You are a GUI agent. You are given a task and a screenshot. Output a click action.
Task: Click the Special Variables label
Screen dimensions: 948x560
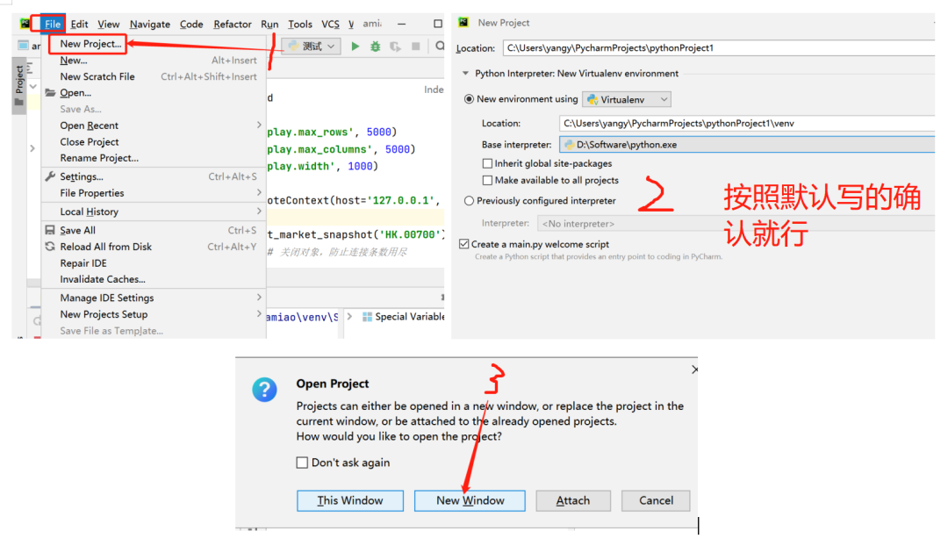(409, 317)
